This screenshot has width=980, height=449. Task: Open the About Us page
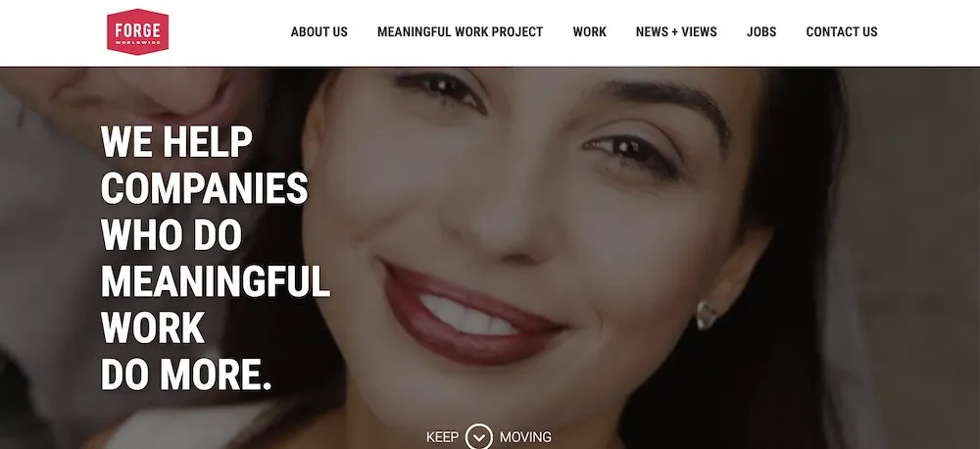318,32
